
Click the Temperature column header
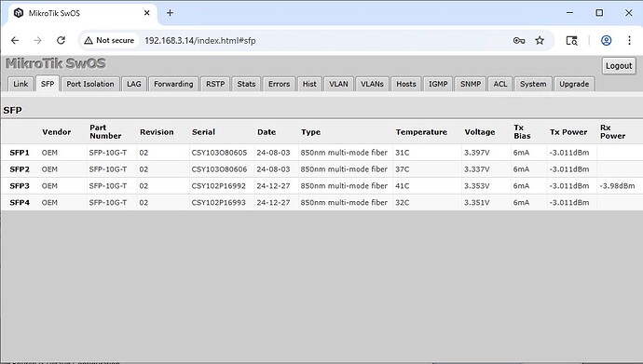tap(421, 132)
